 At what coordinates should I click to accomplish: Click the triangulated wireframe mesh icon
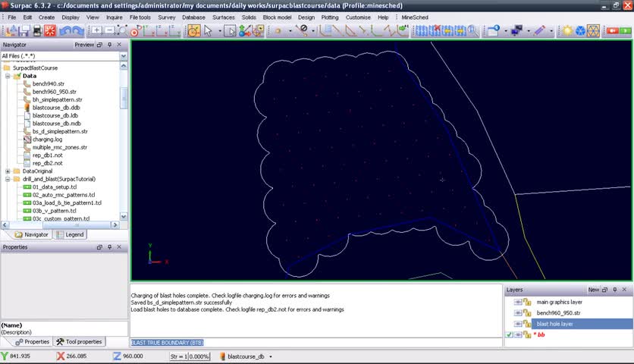point(593,31)
